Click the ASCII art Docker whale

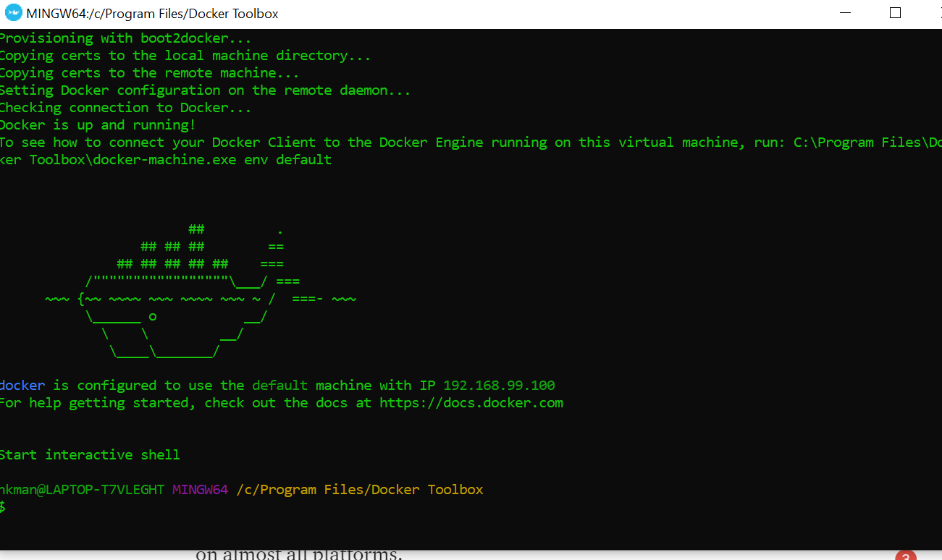pos(201,291)
